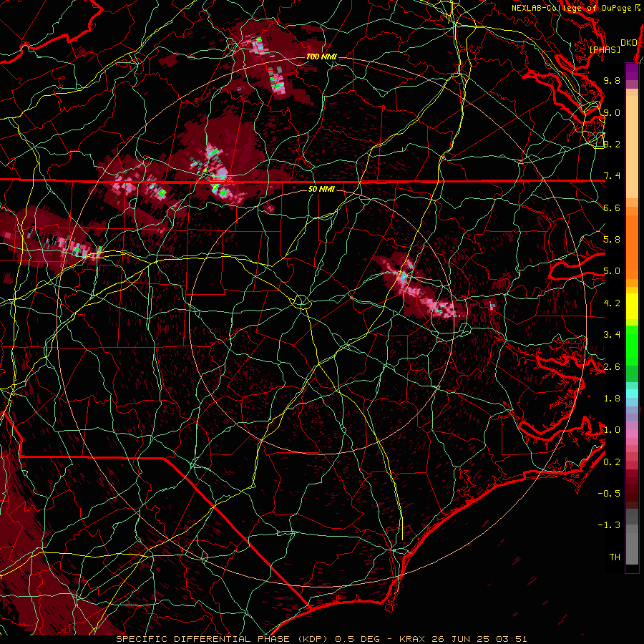
Task: Click the "-0.5" legend value
Action: (x=609, y=494)
